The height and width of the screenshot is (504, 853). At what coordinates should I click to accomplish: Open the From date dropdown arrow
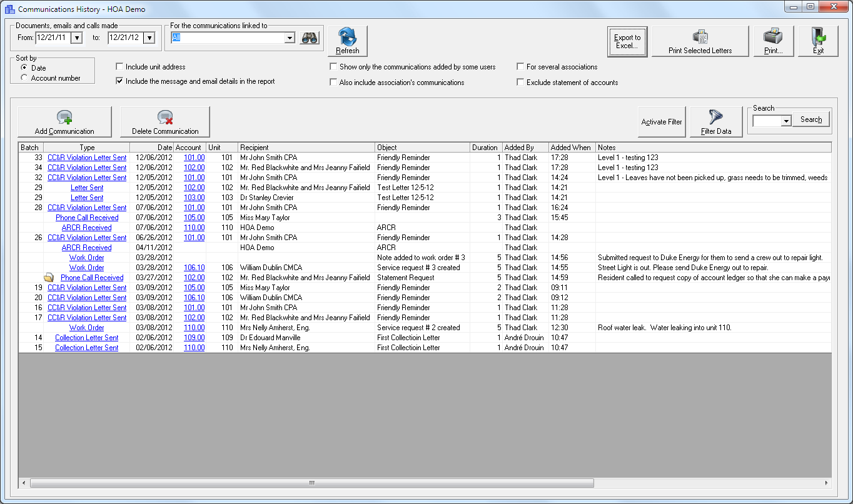pyautogui.click(x=77, y=38)
